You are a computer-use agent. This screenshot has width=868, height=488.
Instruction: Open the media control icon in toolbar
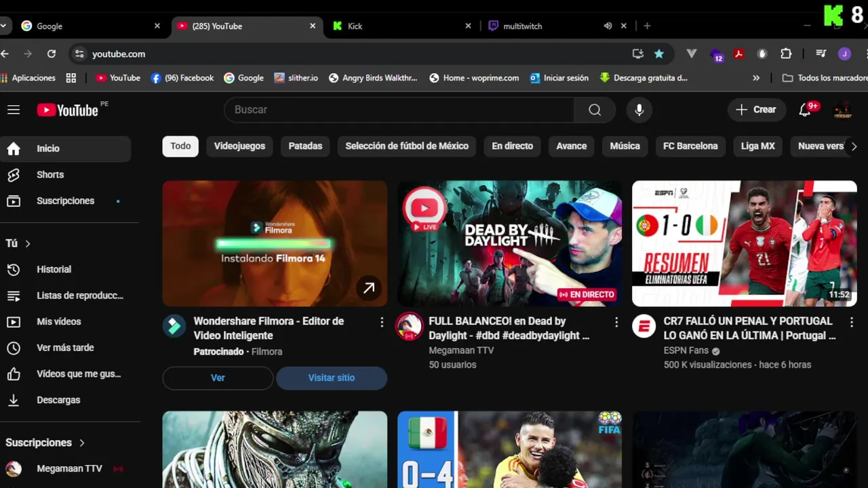pos(821,54)
